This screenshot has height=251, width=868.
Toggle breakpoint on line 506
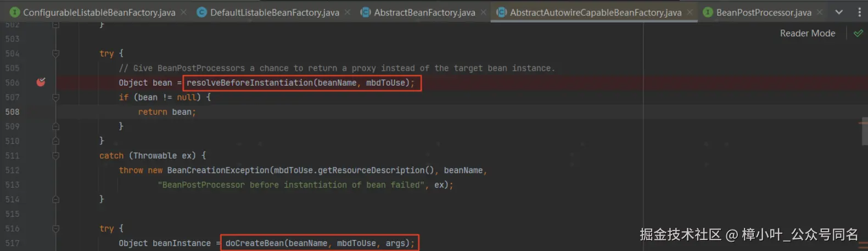(x=41, y=82)
